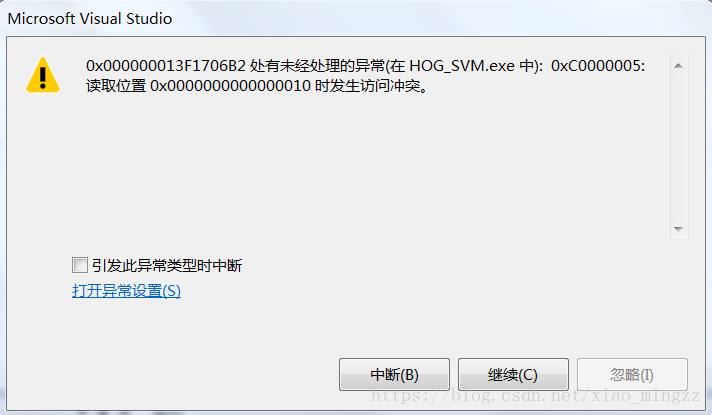Click the 时发生访问冲突 text in message
This screenshot has width=712, height=415.
click(367, 85)
